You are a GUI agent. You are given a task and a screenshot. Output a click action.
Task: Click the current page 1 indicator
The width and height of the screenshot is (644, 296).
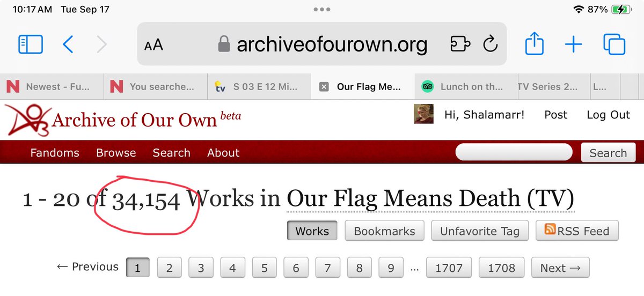(x=137, y=268)
